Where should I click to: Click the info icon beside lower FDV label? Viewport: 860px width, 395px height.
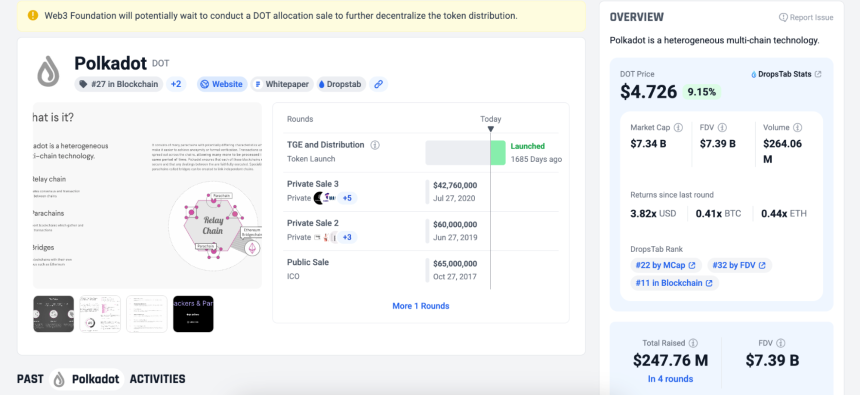tap(780, 343)
